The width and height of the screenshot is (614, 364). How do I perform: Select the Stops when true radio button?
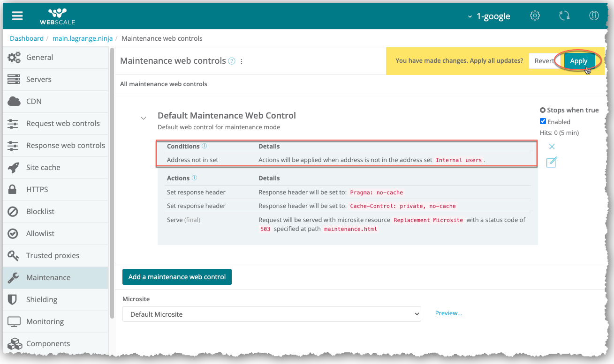543,110
